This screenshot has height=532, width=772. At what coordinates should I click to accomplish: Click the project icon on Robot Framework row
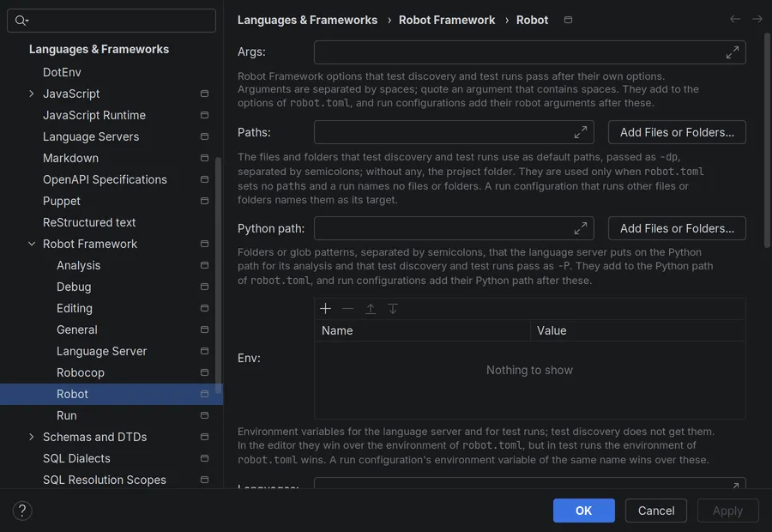204,244
